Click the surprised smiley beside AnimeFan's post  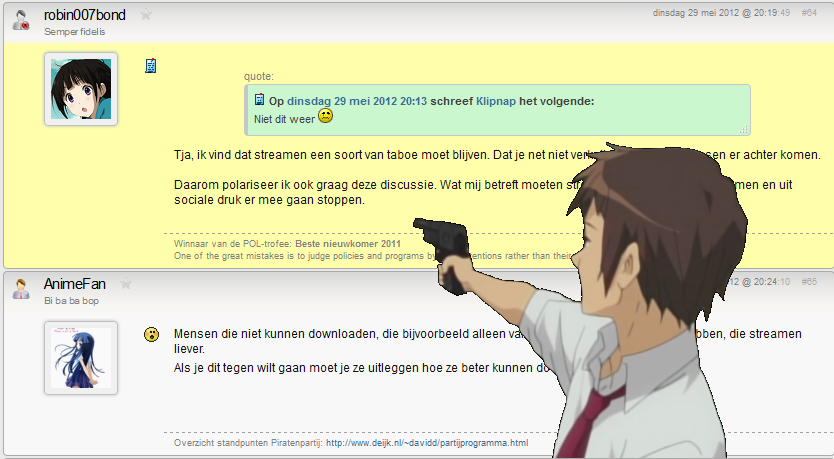152,335
